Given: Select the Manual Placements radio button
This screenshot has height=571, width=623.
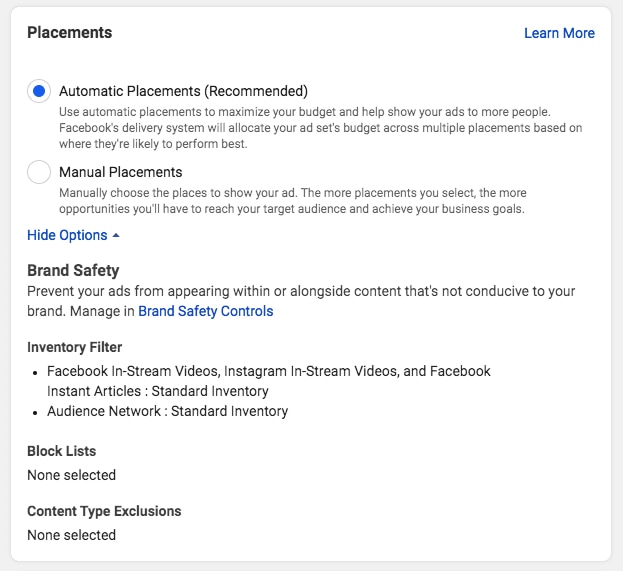Looking at the screenshot, I should tap(39, 172).
